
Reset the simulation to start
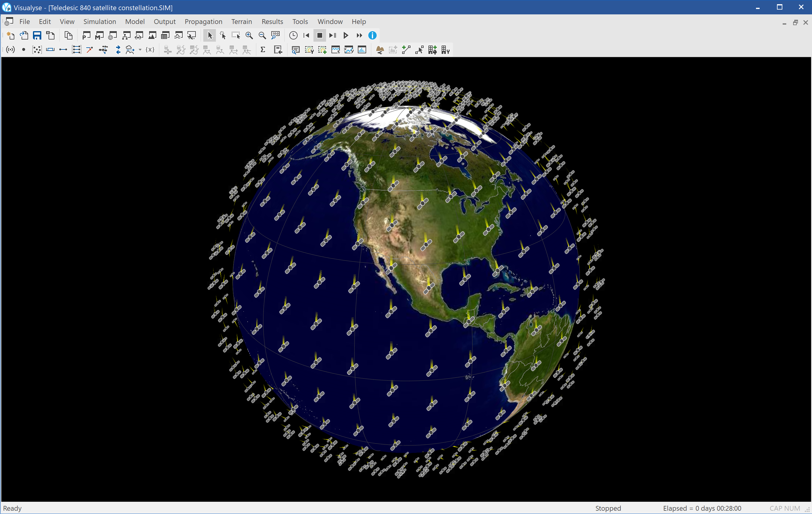307,35
